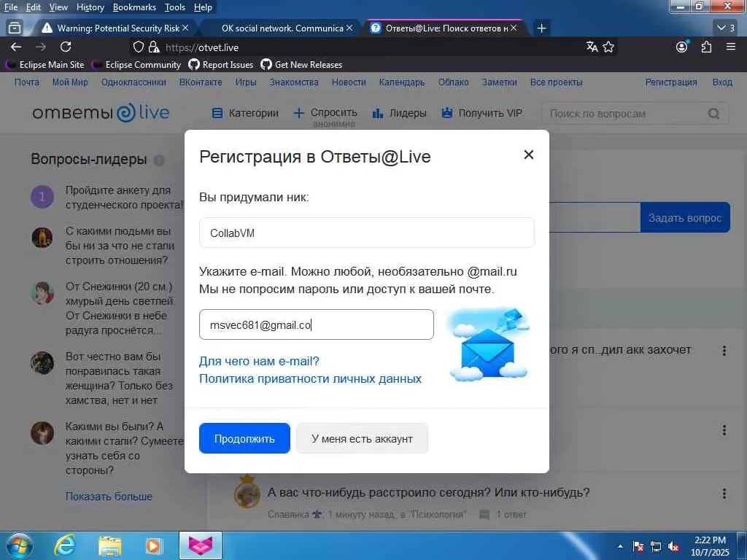747x560 pixels.
Task: Click the ответы live logo
Action: click(101, 112)
